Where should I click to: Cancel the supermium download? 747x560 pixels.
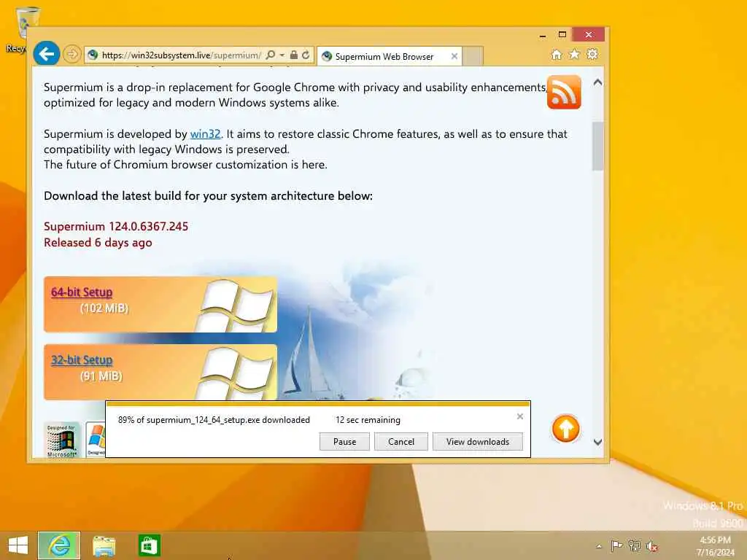[401, 441]
